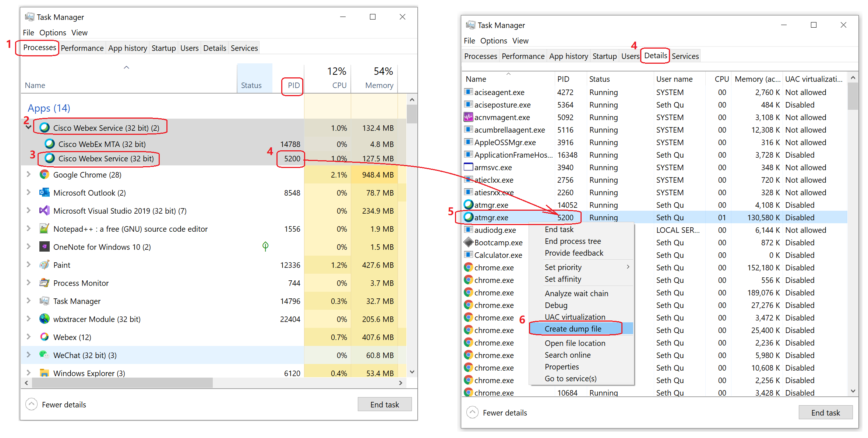Click the Visual Studio 2019 icon
This screenshot has width=868, height=438.
pyautogui.click(x=45, y=211)
